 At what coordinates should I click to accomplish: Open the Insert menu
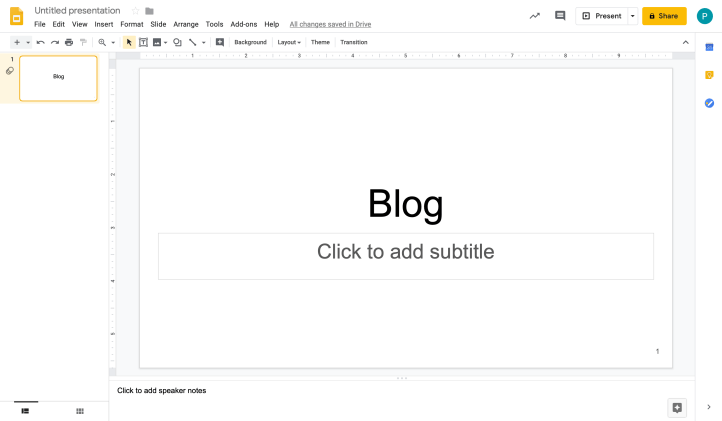[104, 24]
